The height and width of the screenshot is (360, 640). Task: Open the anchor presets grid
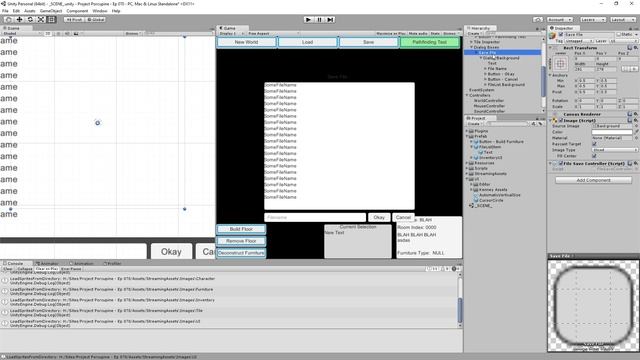point(560,64)
